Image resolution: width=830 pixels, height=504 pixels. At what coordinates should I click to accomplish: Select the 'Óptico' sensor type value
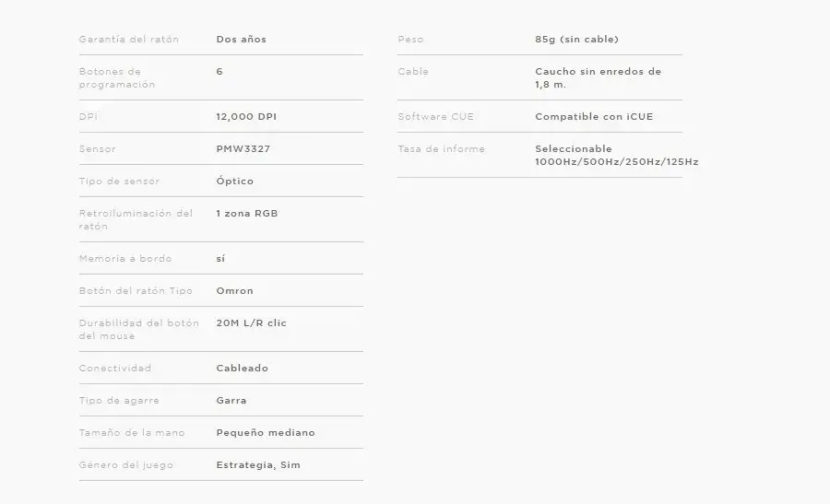234,182
